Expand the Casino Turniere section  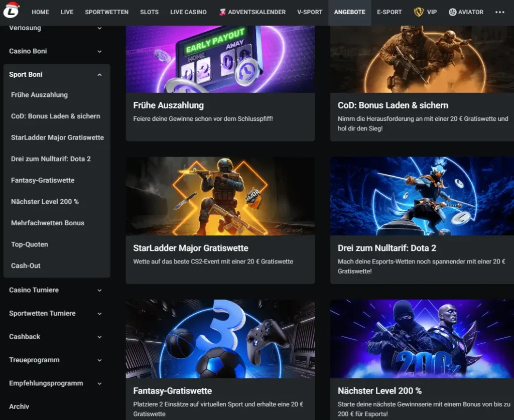point(99,291)
